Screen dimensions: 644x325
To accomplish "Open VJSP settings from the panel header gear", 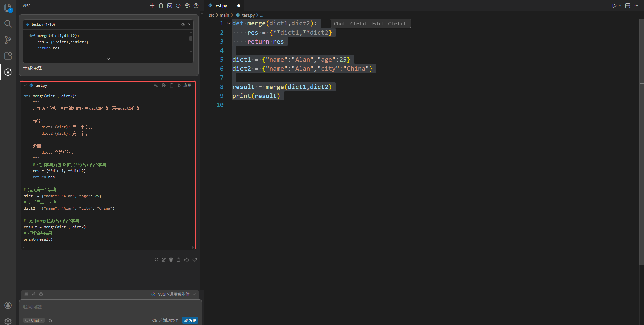I will coord(187,6).
